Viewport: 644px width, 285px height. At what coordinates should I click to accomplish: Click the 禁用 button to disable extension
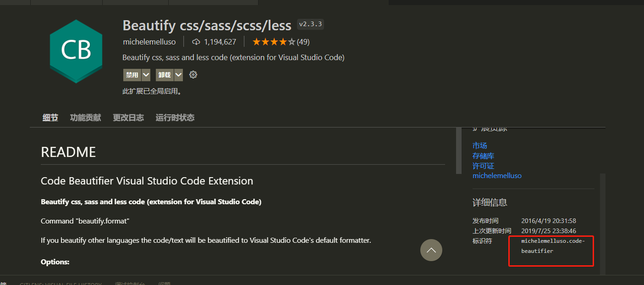pos(132,74)
